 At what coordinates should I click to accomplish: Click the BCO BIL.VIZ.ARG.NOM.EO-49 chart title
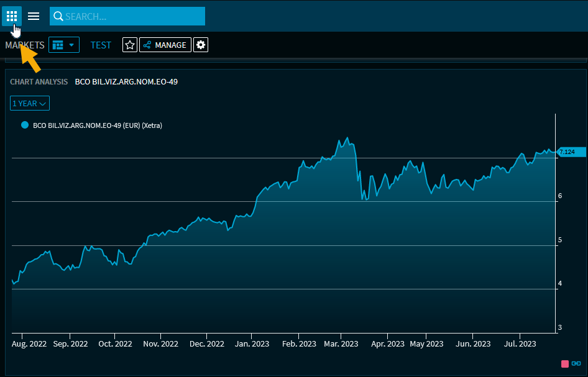[x=126, y=81]
